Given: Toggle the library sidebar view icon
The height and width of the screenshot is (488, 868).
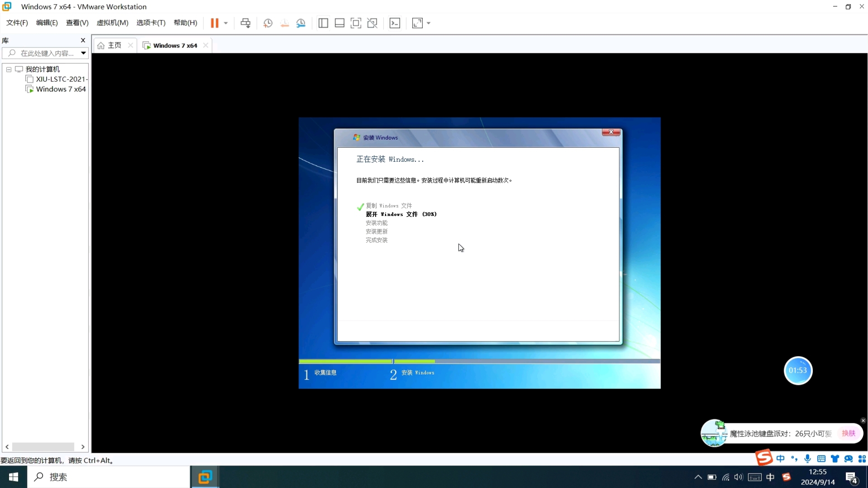Looking at the screenshot, I should coord(323,23).
